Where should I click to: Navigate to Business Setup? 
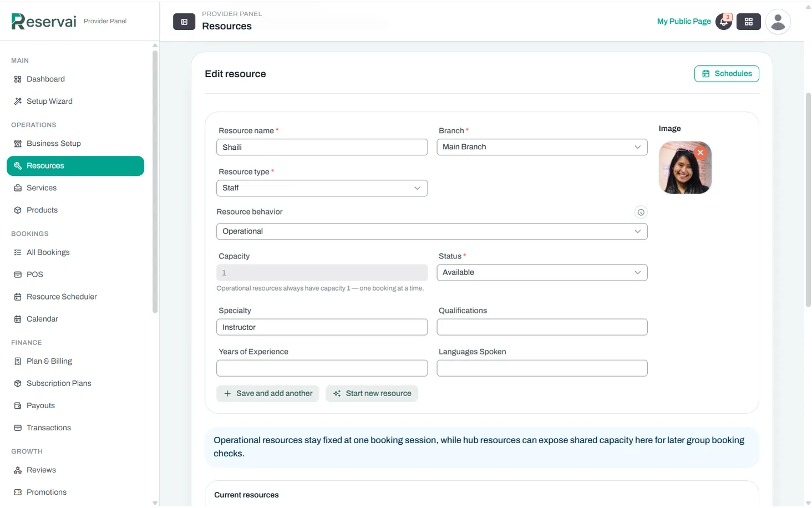[x=75, y=144]
